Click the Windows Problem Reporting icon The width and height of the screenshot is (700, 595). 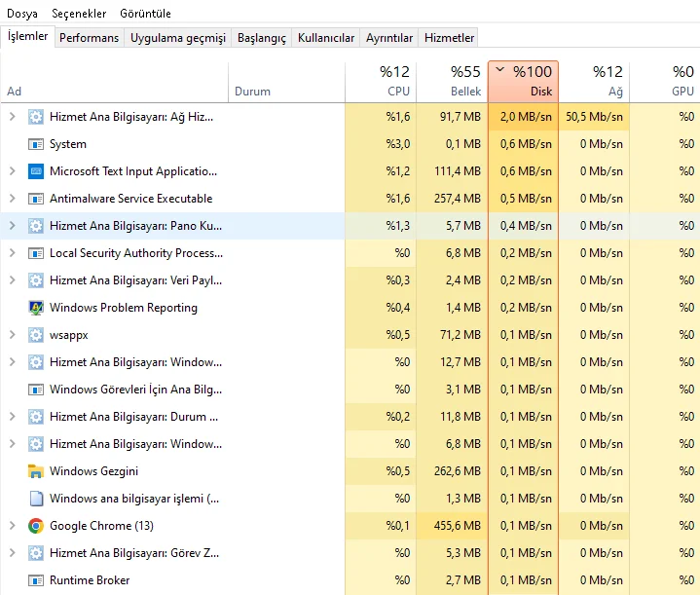point(36,308)
